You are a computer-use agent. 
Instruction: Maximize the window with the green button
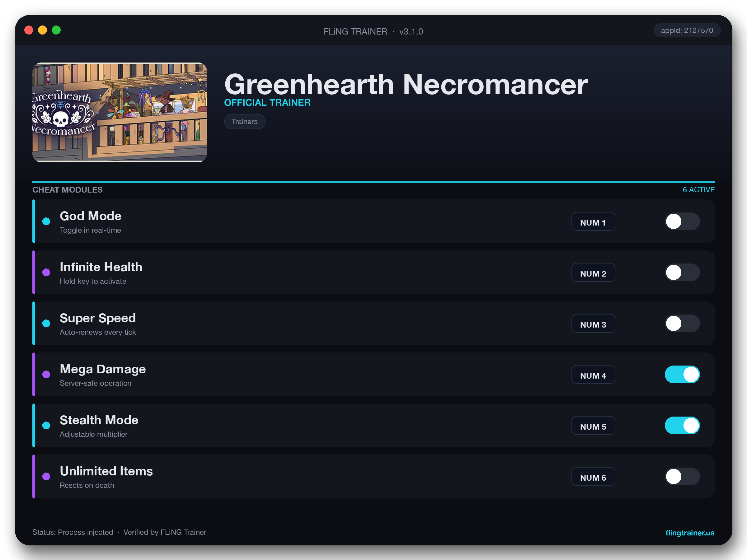(x=56, y=30)
